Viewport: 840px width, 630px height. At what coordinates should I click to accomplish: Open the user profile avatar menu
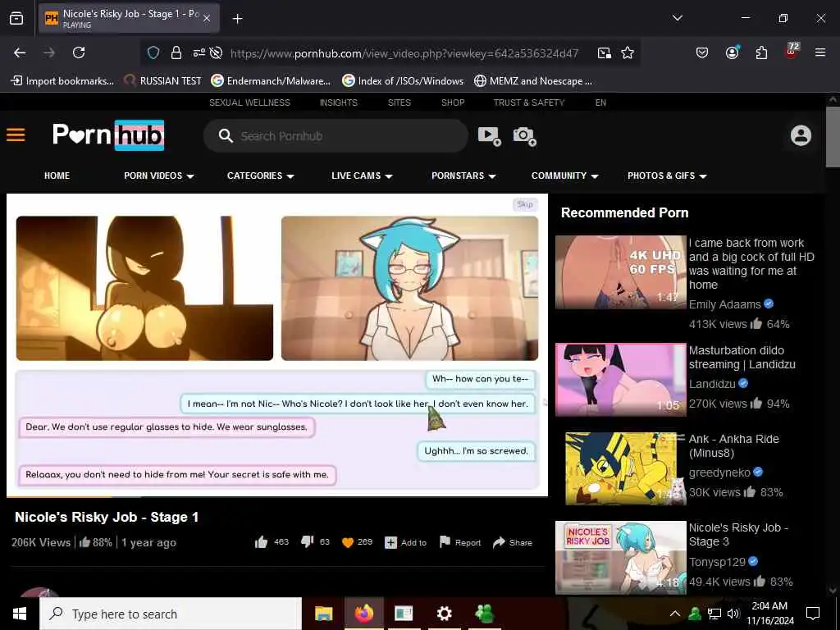coord(801,135)
